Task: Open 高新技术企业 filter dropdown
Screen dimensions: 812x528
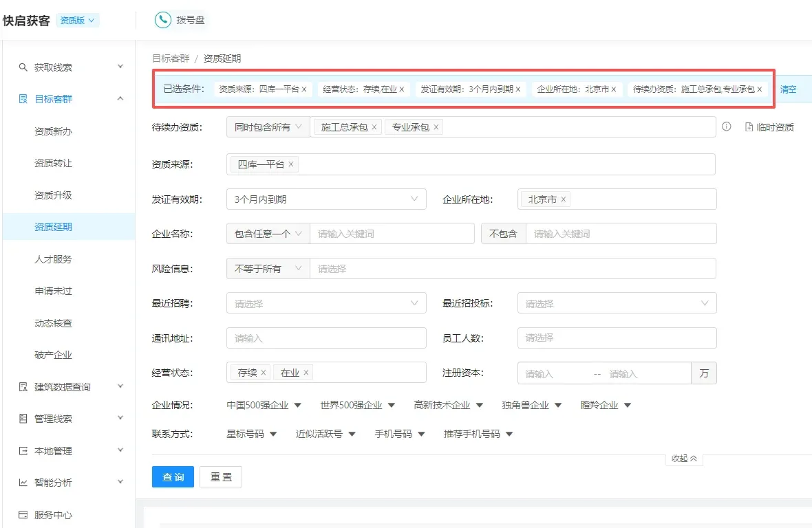Action: click(449, 405)
